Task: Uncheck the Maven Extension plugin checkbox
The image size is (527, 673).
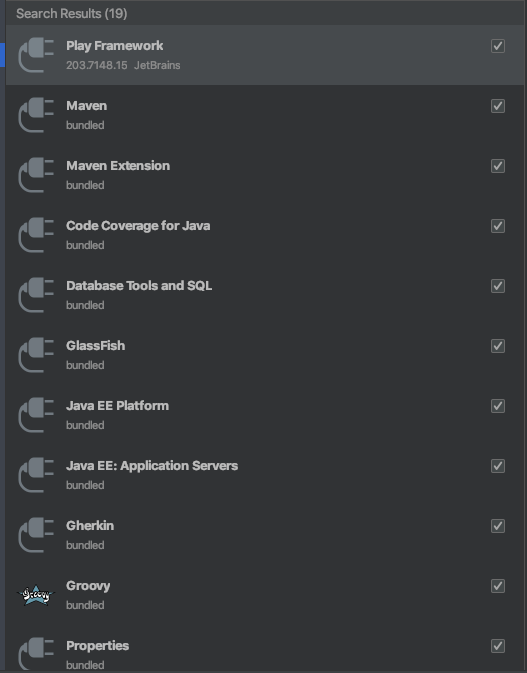Action: pyautogui.click(x=498, y=166)
